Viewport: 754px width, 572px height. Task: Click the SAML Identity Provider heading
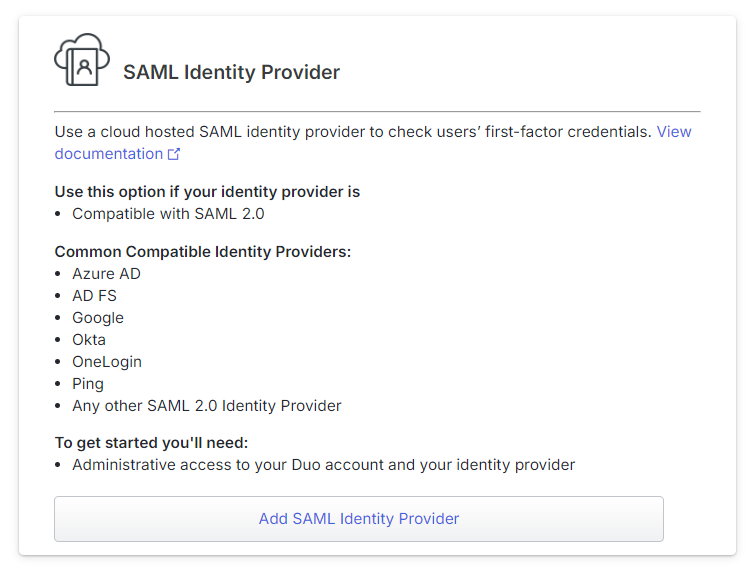pos(231,72)
